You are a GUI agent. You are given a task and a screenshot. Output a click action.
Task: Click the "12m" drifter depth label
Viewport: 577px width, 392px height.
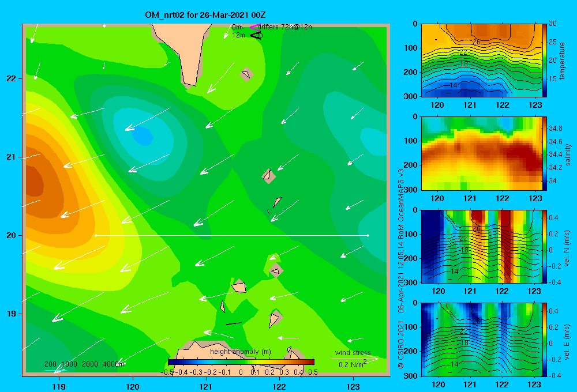coord(238,35)
